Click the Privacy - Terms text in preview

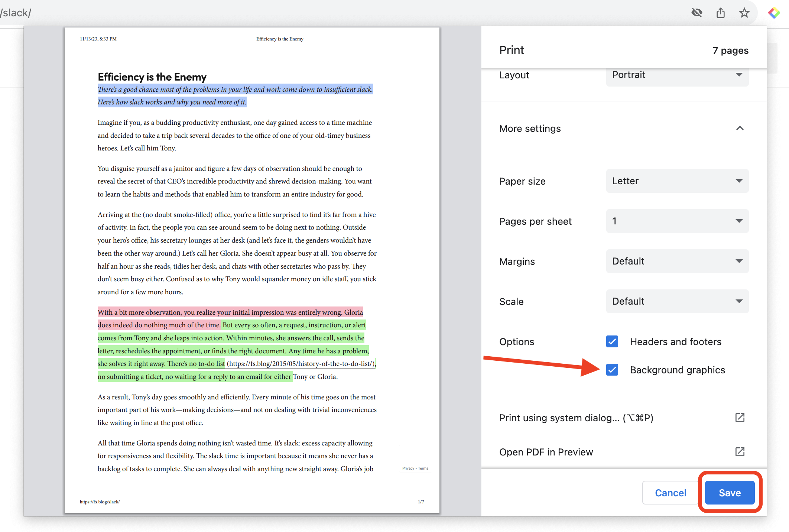(x=415, y=468)
